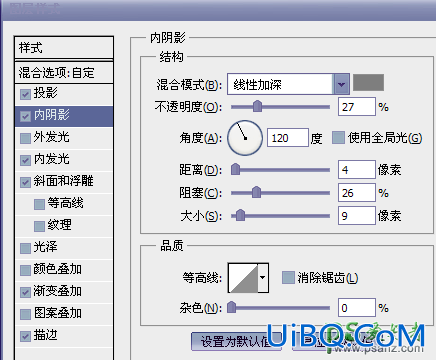Enable the 颜色叠加 checkbox

click(x=25, y=270)
